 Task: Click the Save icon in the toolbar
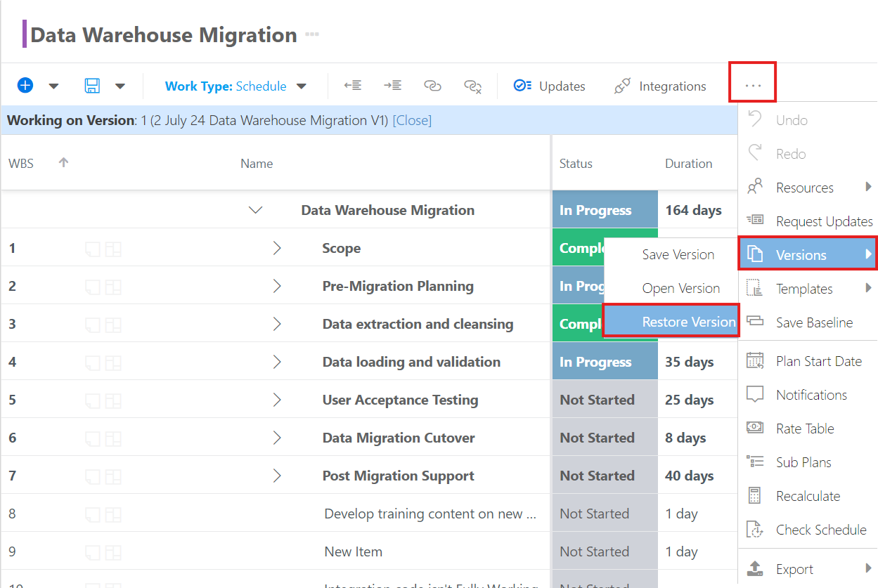(x=91, y=85)
